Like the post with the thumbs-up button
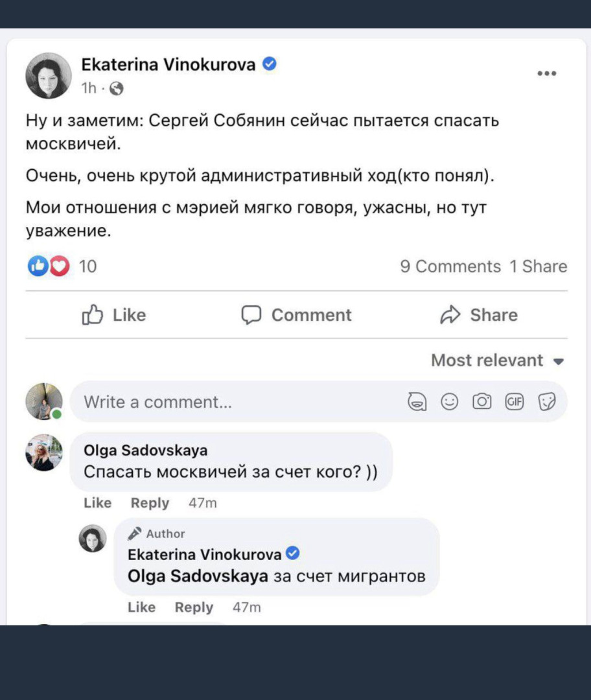This screenshot has height=700, width=591. pyautogui.click(x=114, y=315)
